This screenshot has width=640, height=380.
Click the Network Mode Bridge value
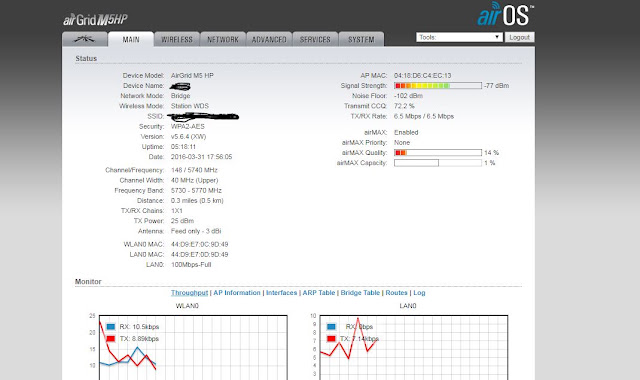tap(180, 96)
